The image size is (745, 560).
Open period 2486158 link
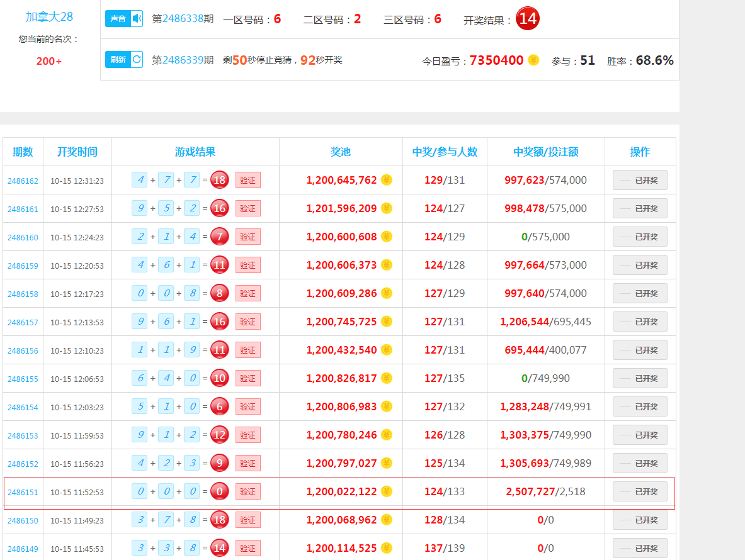pyautogui.click(x=23, y=294)
